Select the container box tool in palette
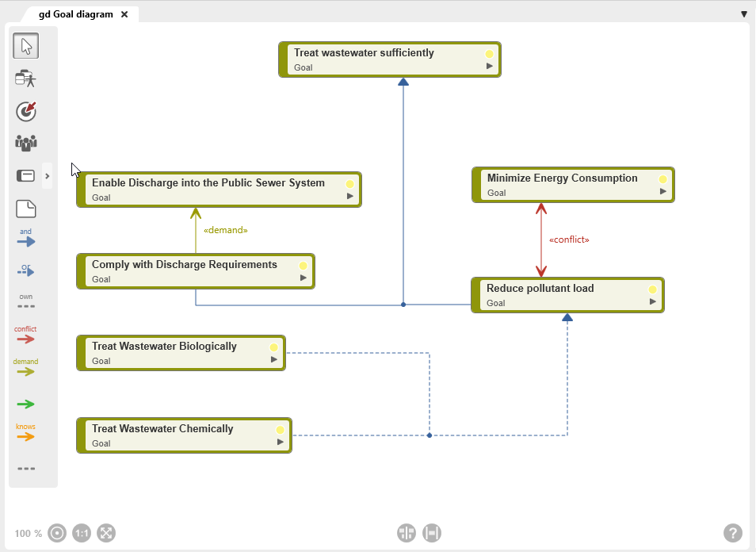The height and width of the screenshot is (552, 756). (25, 175)
